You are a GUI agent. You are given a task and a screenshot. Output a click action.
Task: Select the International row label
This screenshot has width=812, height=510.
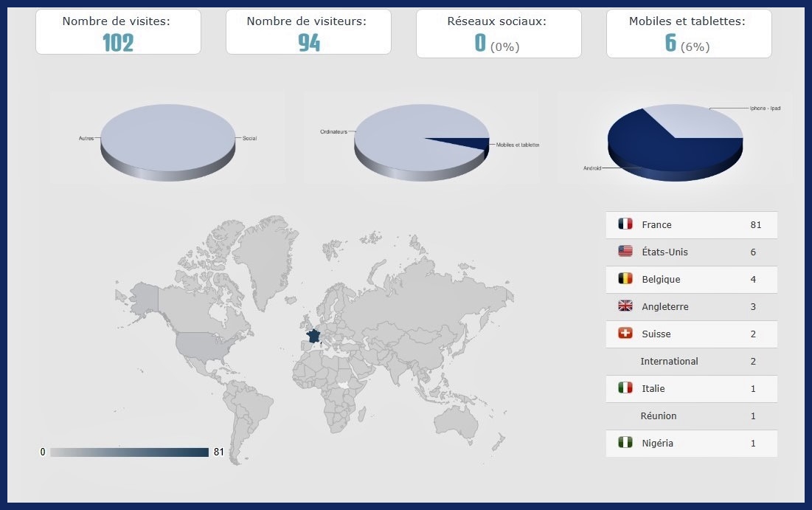[669, 361]
